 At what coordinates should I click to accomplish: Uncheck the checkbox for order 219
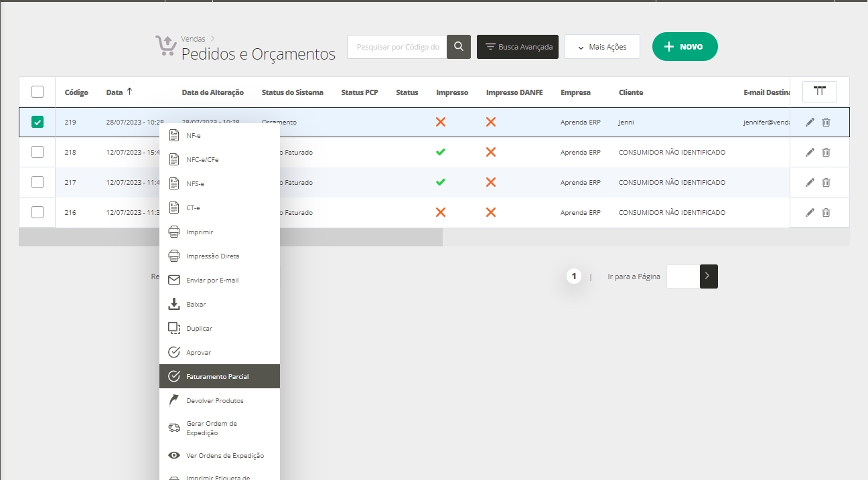click(x=38, y=122)
